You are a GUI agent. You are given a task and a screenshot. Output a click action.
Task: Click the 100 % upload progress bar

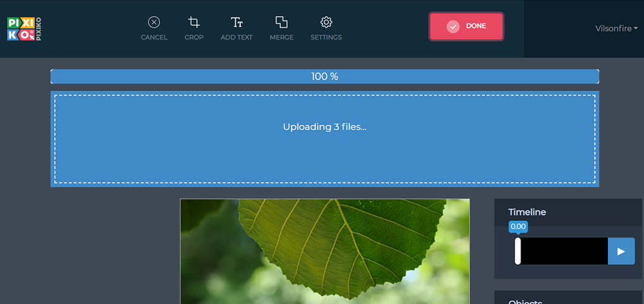(324, 76)
